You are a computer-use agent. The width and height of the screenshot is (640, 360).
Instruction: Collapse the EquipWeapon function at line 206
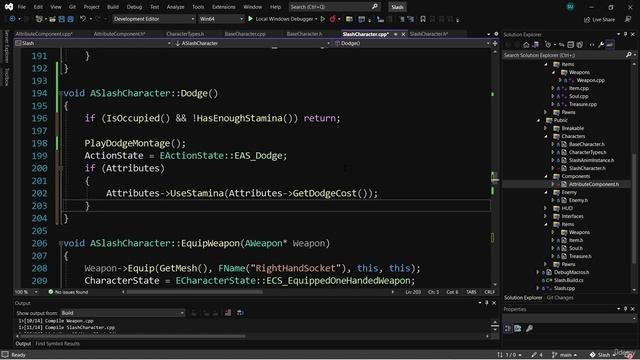(x=60, y=243)
